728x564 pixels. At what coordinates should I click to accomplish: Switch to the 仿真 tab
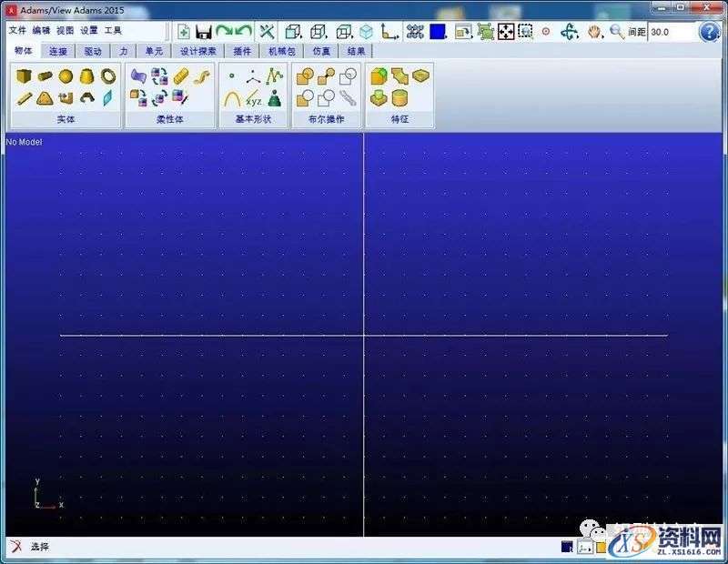coord(321,52)
